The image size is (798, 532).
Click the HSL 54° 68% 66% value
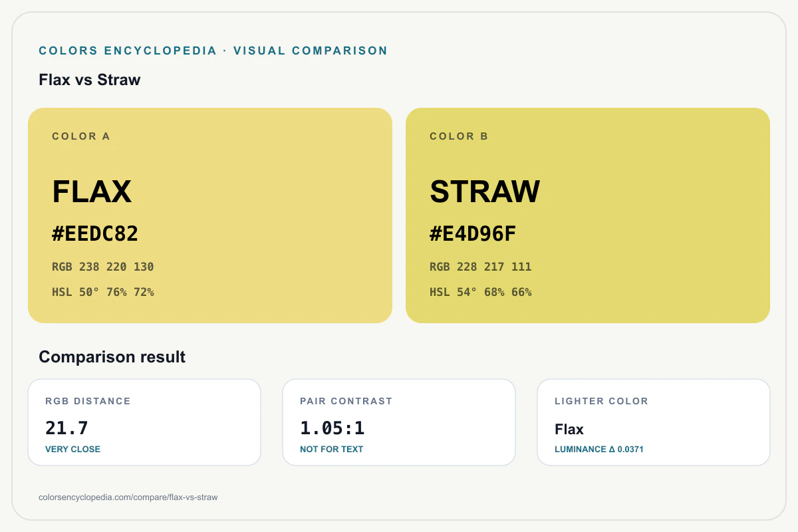point(481,292)
